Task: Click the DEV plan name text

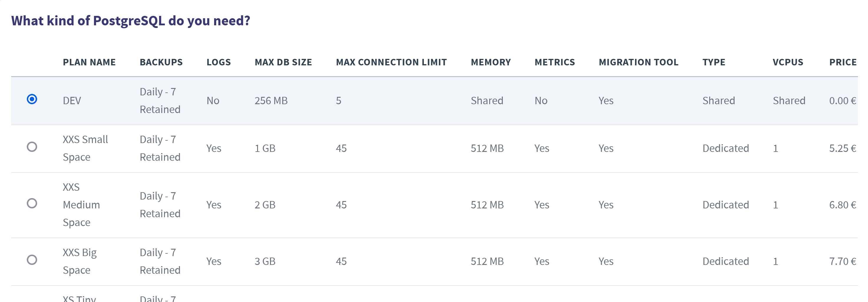Action: click(72, 101)
